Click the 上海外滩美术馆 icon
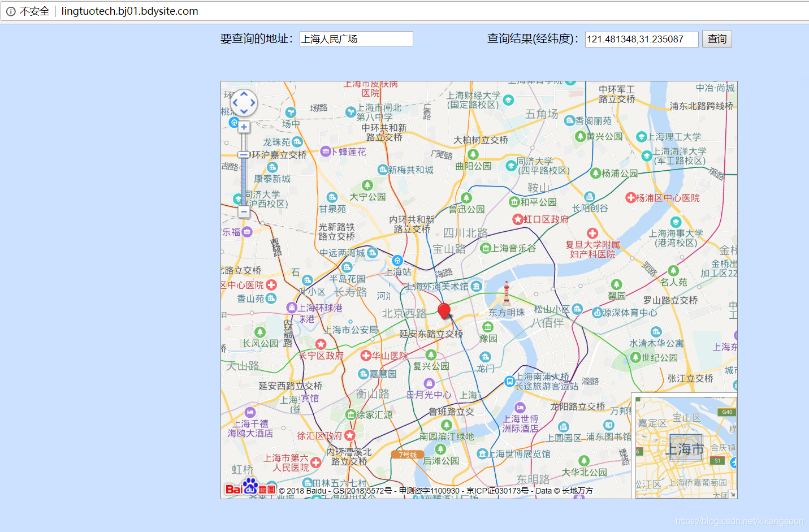The image size is (809, 532). (476, 286)
